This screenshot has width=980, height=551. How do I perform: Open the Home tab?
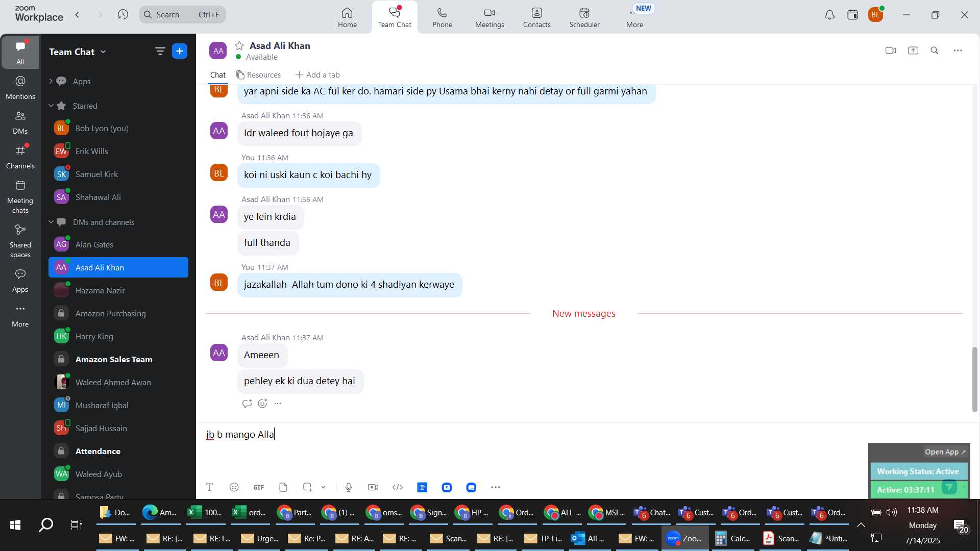pos(347,17)
